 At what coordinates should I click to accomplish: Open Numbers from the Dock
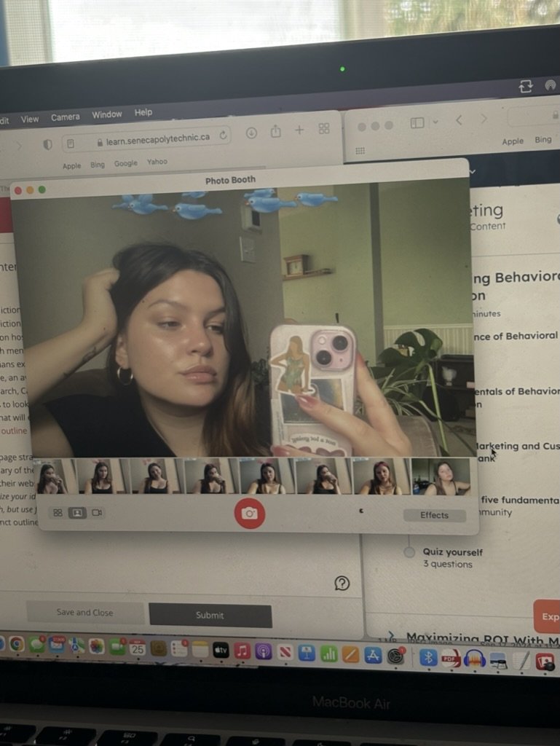pos(328,654)
